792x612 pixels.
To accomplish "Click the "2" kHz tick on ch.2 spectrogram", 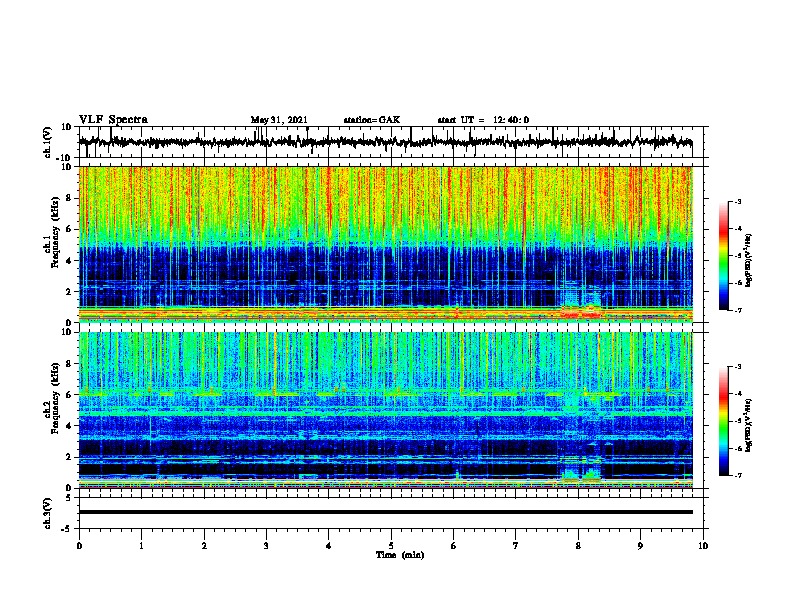I will click(x=69, y=457).
